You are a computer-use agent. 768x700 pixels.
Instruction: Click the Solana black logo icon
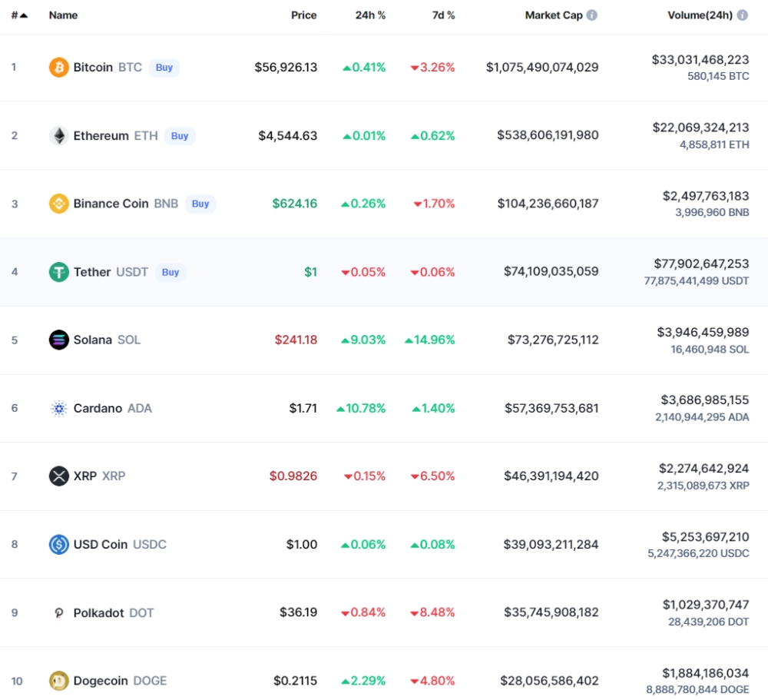coord(59,340)
